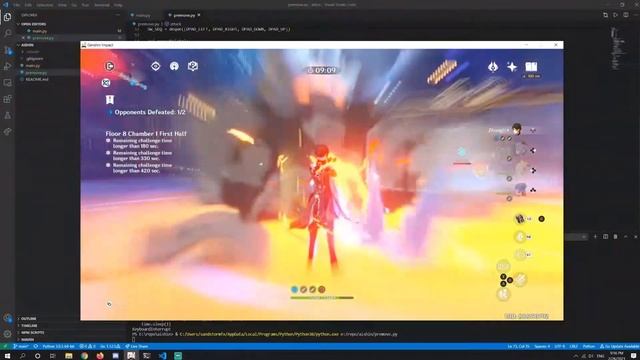This screenshot has width=640, height=360.
Task: Open .gitignore in the file tree
Action: pyautogui.click(x=35, y=58)
